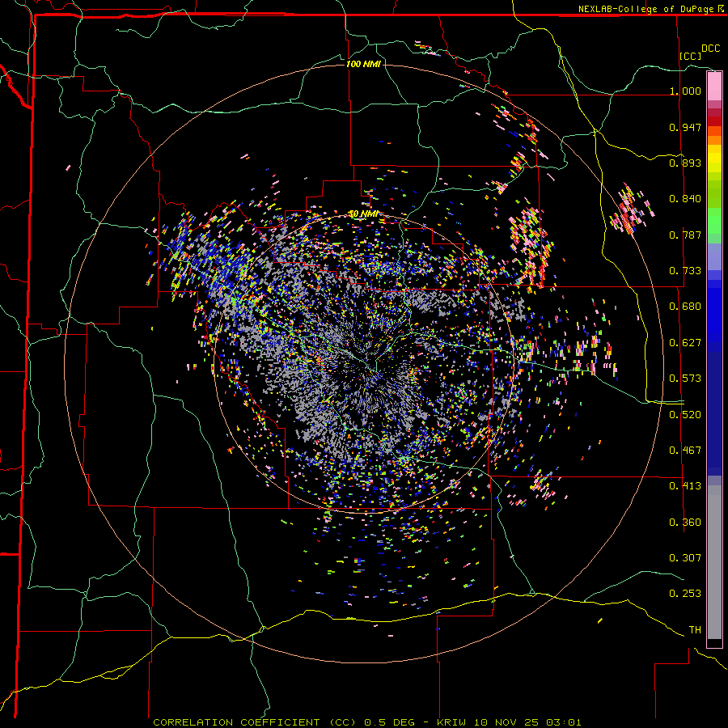The height and width of the screenshot is (728, 728).
Task: Click the [CC] legend unit label
Action: pyautogui.click(x=691, y=56)
